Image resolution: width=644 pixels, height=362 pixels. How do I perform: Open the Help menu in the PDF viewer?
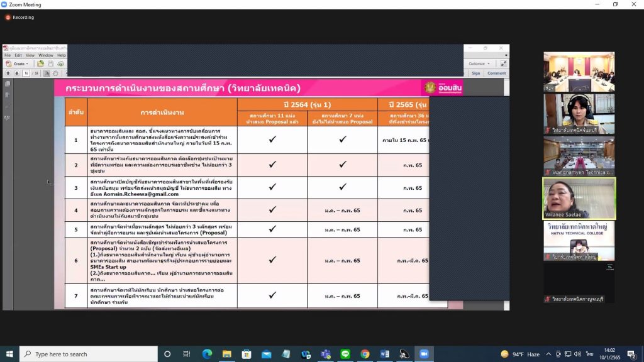click(61, 55)
